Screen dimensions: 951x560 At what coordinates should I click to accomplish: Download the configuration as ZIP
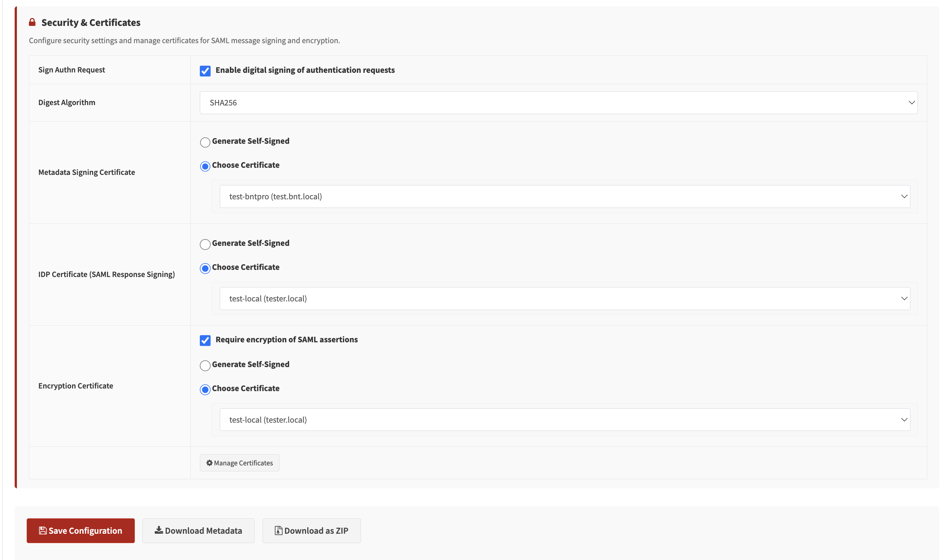[x=311, y=531]
